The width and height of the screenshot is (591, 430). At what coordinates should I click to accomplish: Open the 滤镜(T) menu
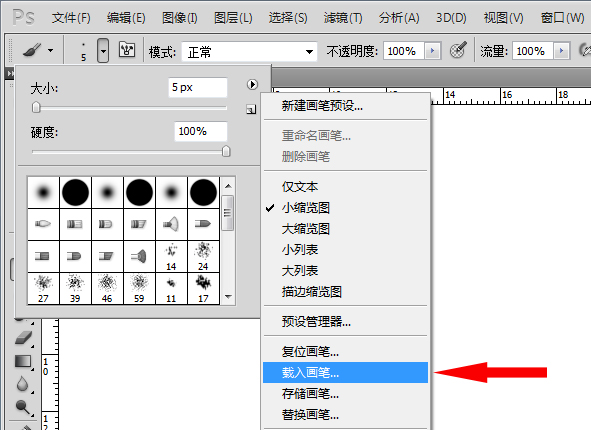[x=343, y=18]
